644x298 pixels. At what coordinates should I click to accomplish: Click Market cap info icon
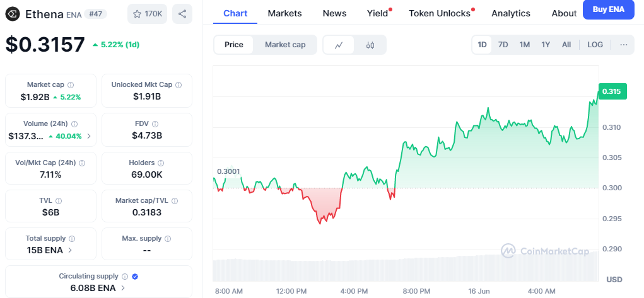point(71,85)
